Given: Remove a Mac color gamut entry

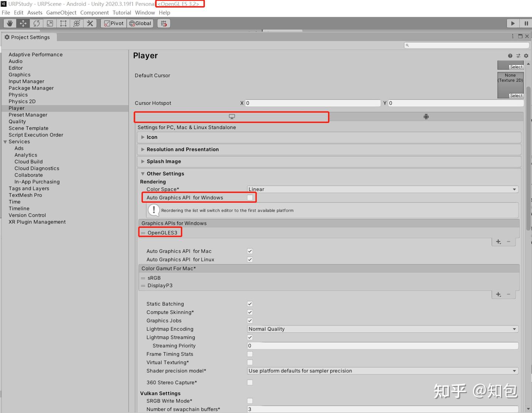Looking at the screenshot, I should [x=509, y=295].
